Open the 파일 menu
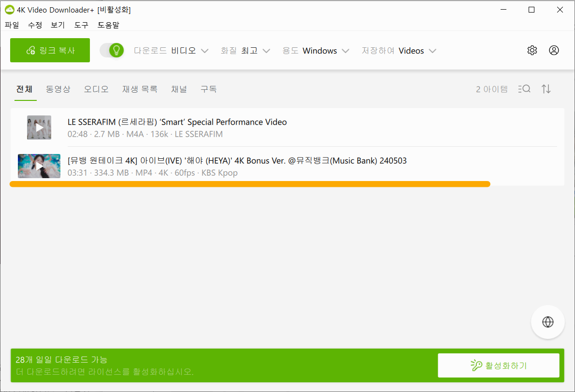The width and height of the screenshot is (575, 392). pos(12,25)
